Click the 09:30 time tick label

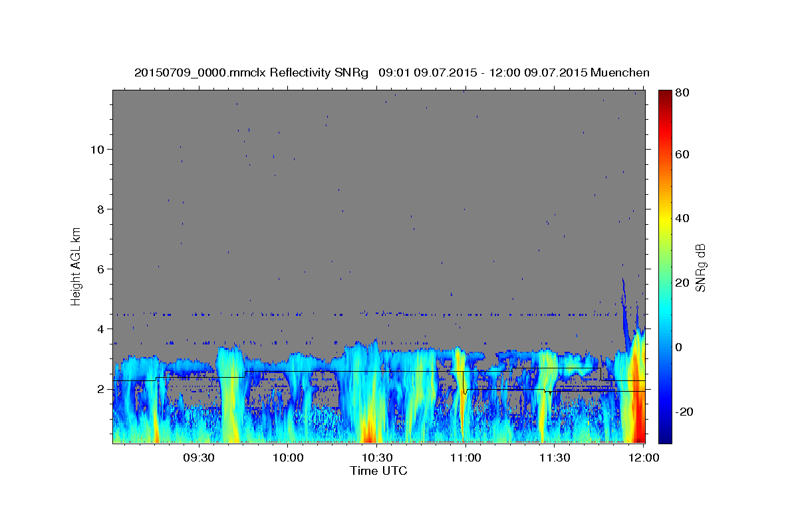coord(198,458)
